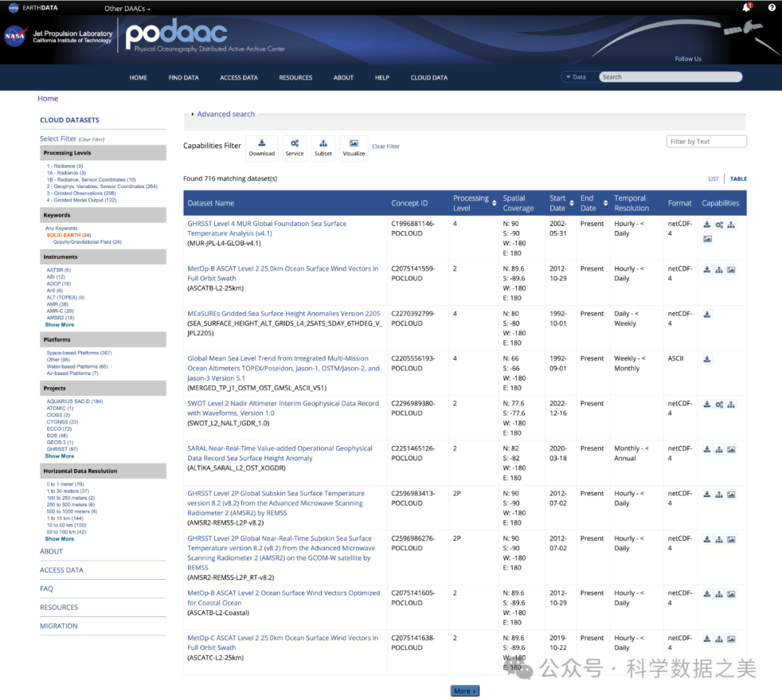The width and height of the screenshot is (782, 700).
Task: Toggle the Service capability filter
Action: click(x=295, y=147)
